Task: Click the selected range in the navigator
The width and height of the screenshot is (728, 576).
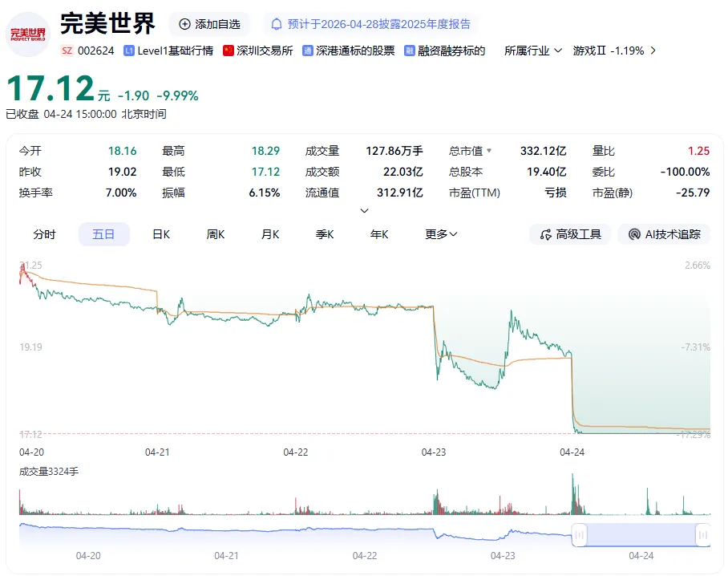Action: [641, 535]
